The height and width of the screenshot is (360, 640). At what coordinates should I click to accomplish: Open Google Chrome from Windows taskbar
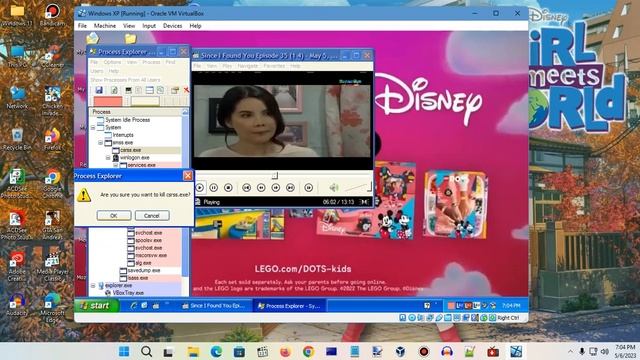pos(309,351)
